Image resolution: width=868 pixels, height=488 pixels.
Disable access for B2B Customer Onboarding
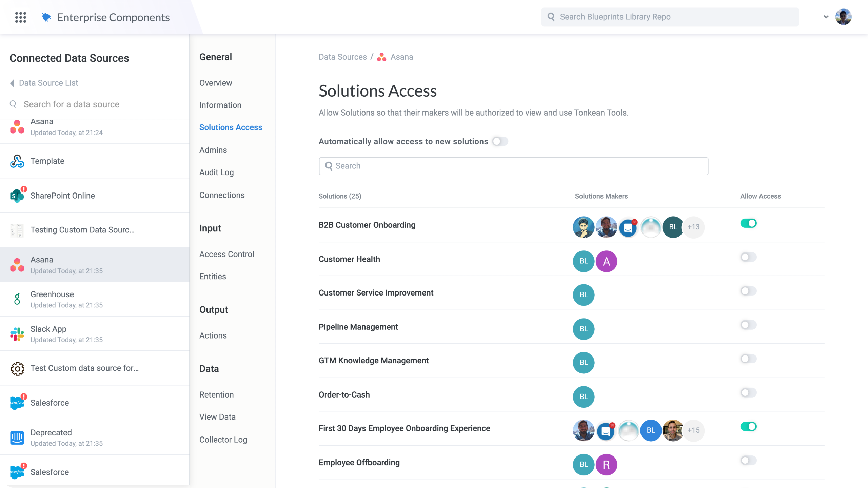click(x=749, y=223)
